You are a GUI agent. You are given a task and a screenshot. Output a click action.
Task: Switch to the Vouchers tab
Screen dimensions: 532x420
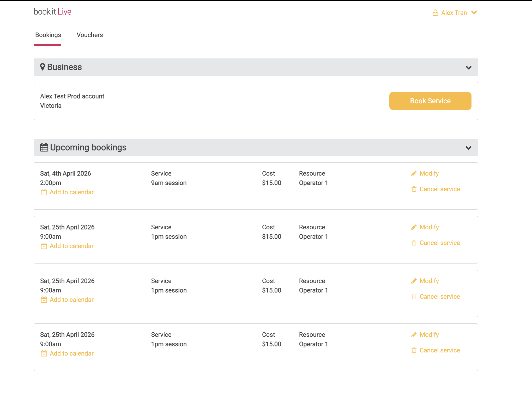click(90, 35)
